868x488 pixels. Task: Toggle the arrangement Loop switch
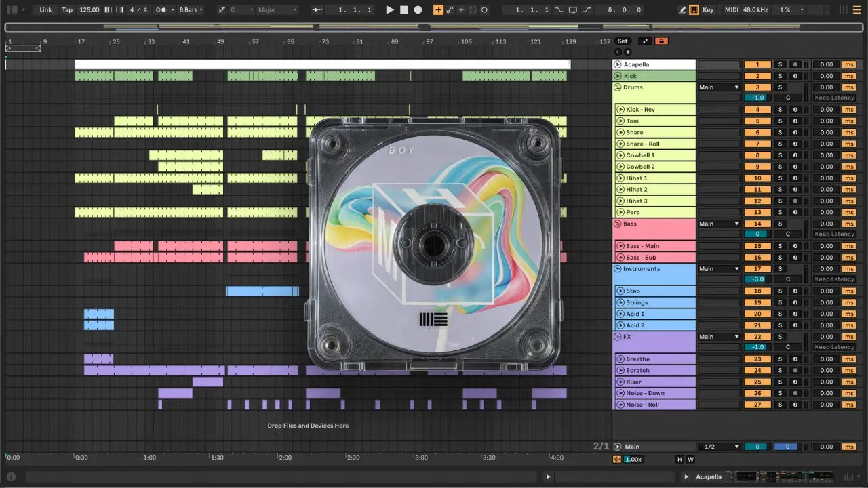click(573, 10)
